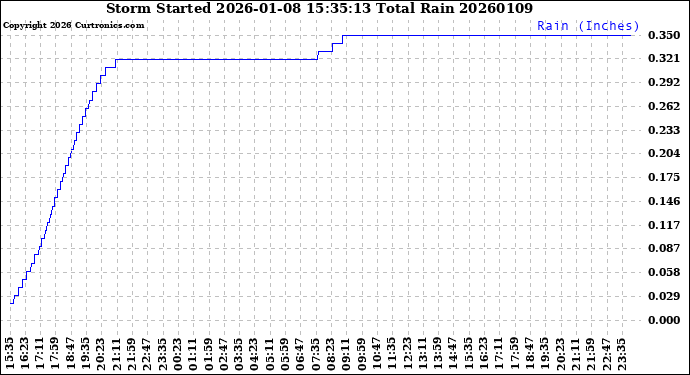
Task: Pick the 0.087 y-axis label
Action: pyautogui.click(x=664, y=248)
